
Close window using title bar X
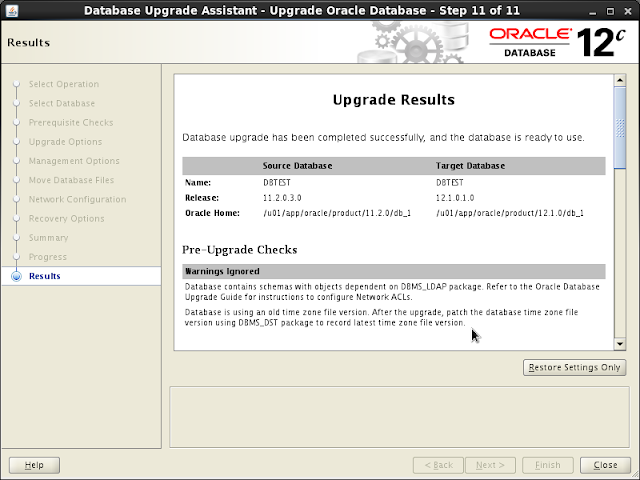[x=628, y=11]
